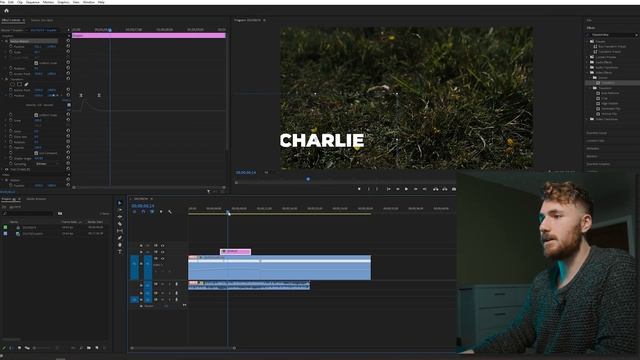
Task: Switch to Source monitor tab
Action: [42, 20]
